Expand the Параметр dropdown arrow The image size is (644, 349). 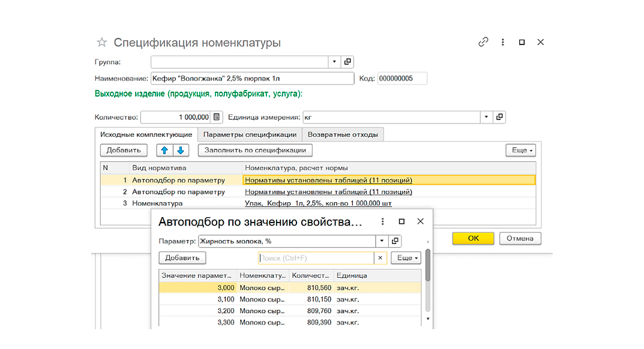382,241
